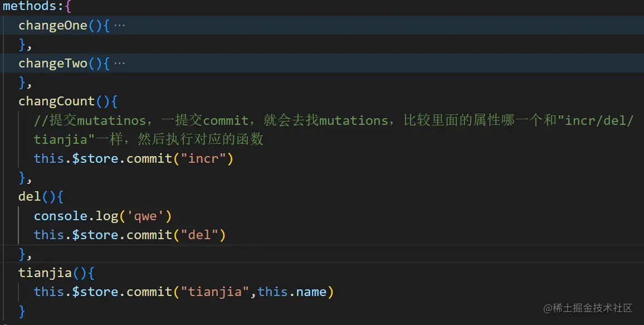Expand the folded changeTwo method ellipsis

tap(120, 64)
